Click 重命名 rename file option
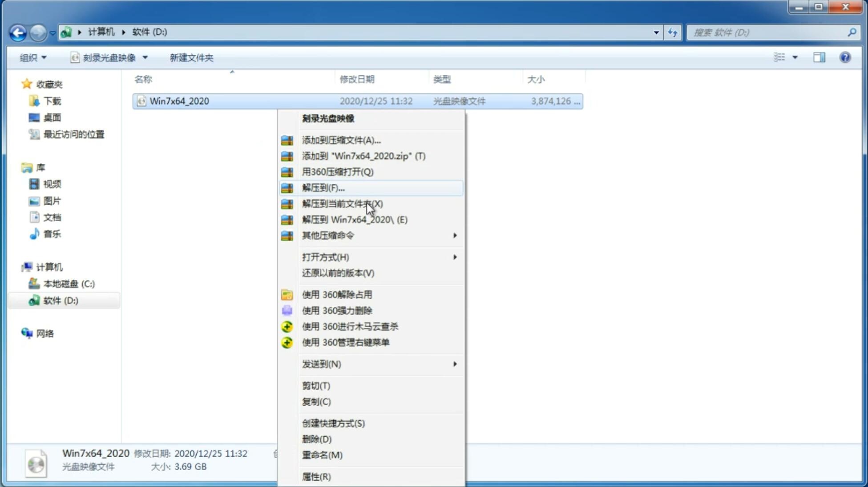 pyautogui.click(x=323, y=455)
